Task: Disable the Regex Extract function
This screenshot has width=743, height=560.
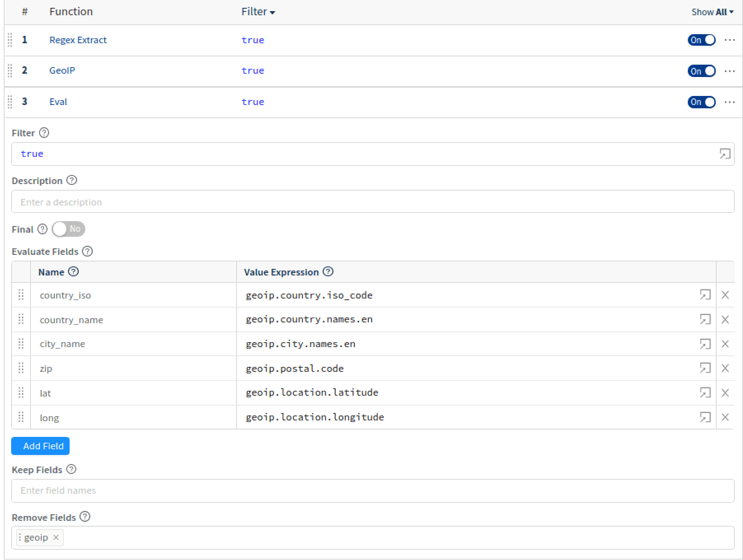Action: [701, 40]
